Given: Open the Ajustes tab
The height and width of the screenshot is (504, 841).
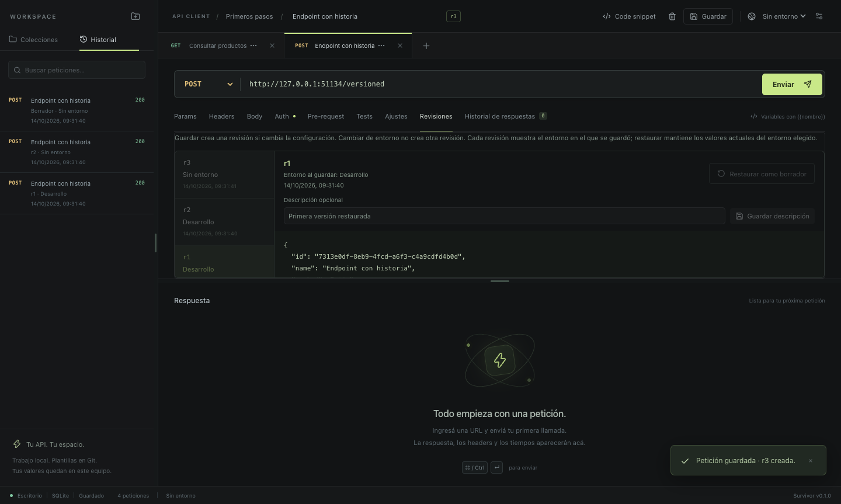Looking at the screenshot, I should 396,116.
